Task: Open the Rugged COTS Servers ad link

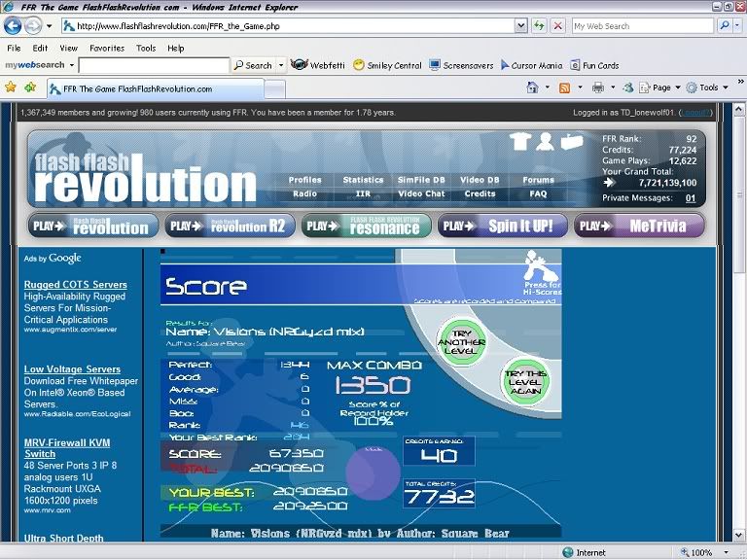Action: [x=75, y=285]
